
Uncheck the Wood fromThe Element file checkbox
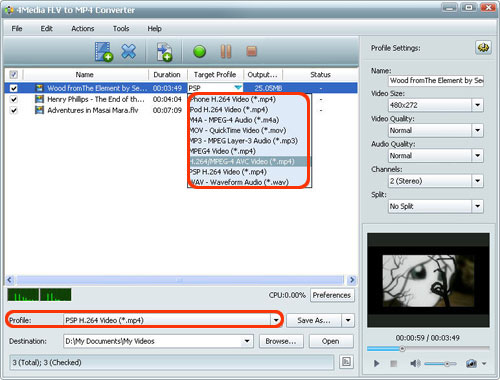[14, 88]
